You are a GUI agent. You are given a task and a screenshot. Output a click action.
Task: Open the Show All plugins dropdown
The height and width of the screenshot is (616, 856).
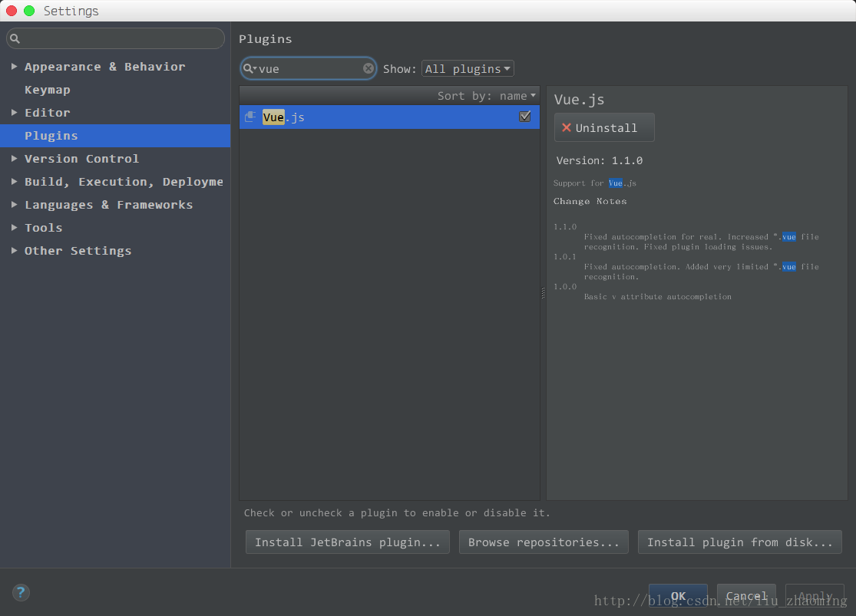tap(468, 69)
